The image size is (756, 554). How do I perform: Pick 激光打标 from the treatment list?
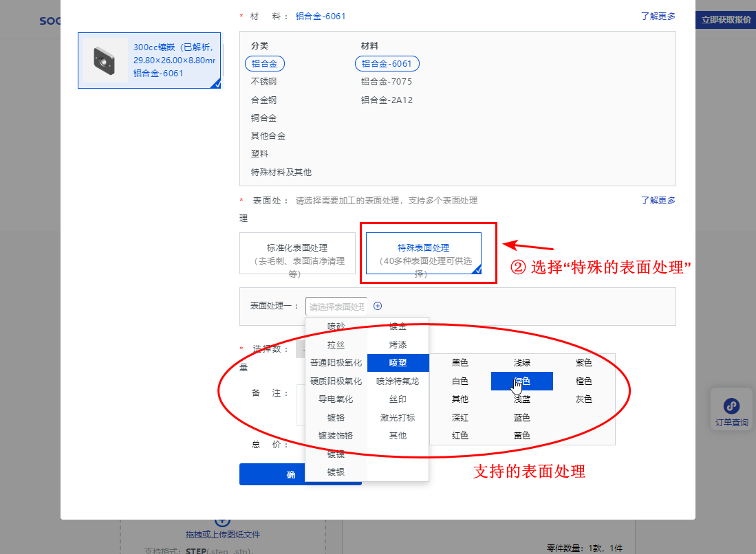click(x=398, y=417)
